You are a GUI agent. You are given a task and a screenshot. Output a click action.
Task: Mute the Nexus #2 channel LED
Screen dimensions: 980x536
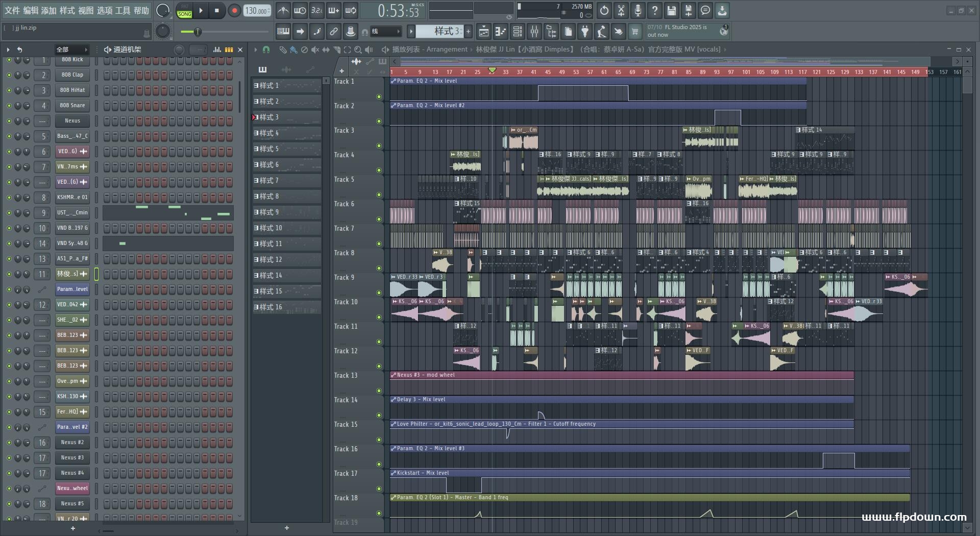coord(9,443)
